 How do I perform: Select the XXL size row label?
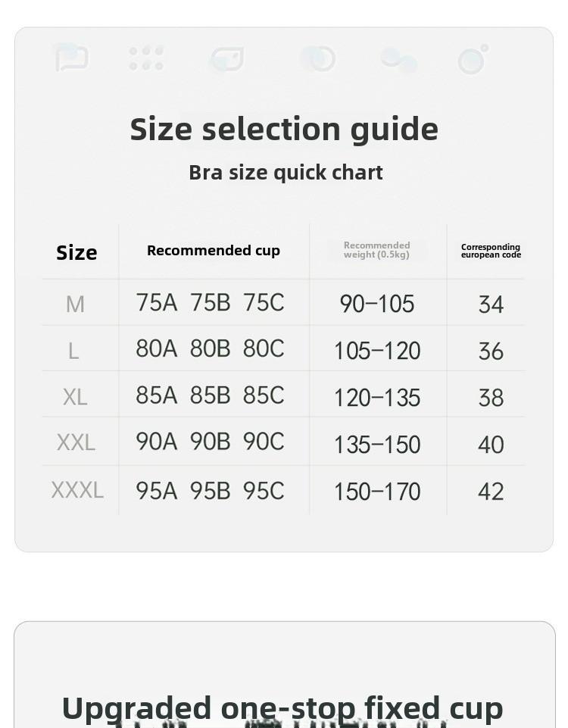76,442
